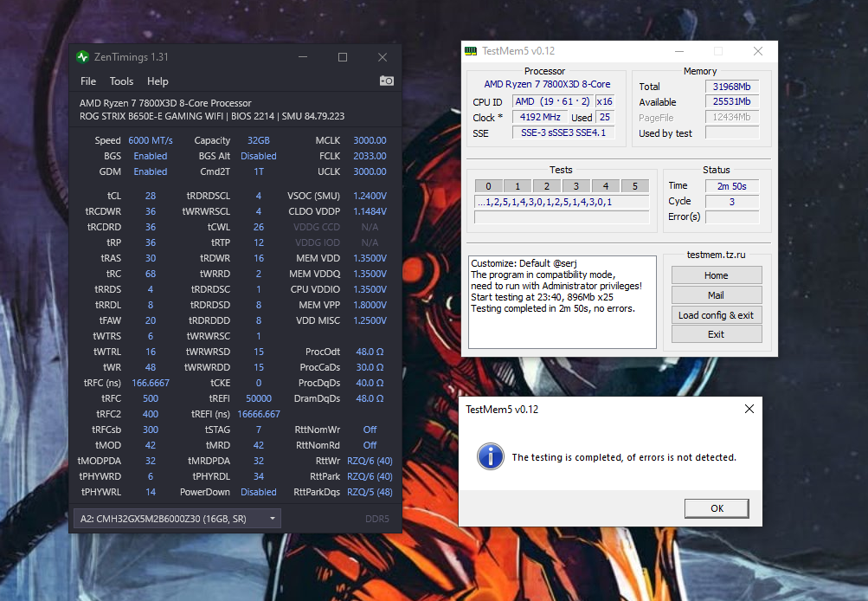Click the Available memory value 25531Mb

(x=732, y=101)
